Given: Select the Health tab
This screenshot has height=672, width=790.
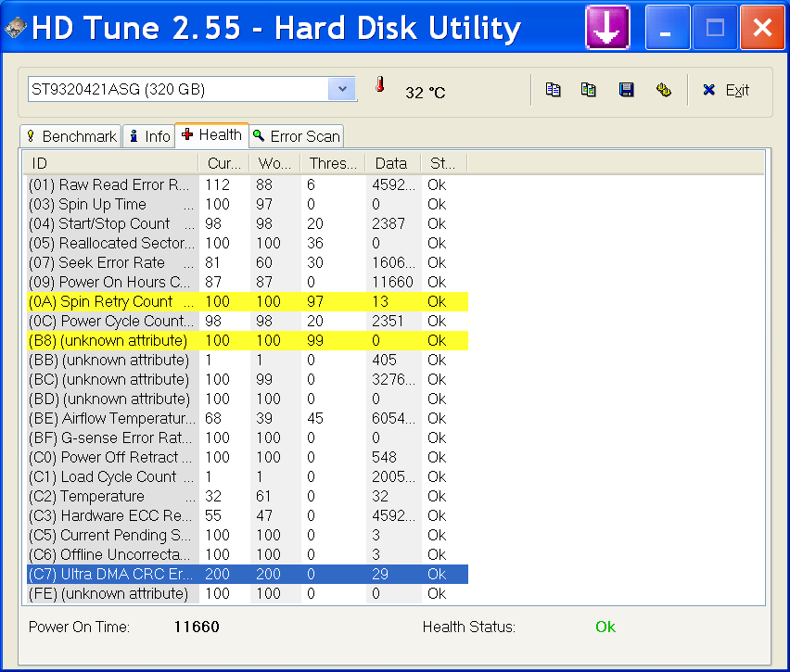Looking at the screenshot, I should click(211, 135).
